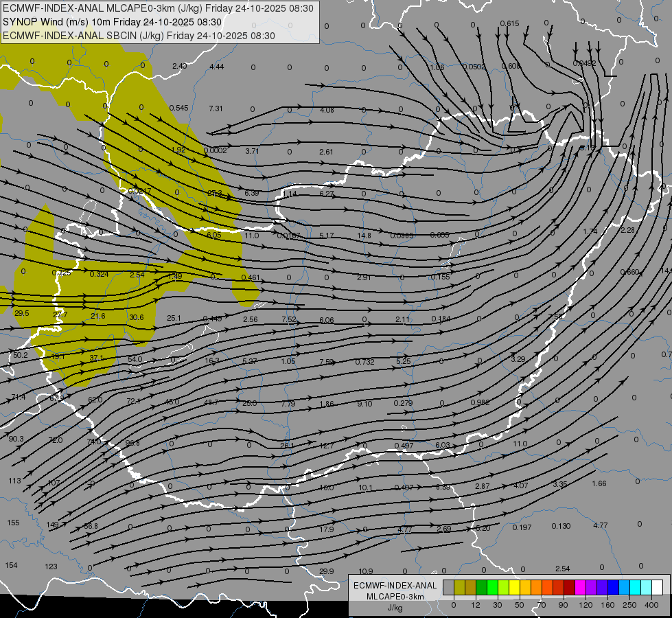The width and height of the screenshot is (672, 618).
Task: Click the map value 7.31
Action: (x=216, y=108)
